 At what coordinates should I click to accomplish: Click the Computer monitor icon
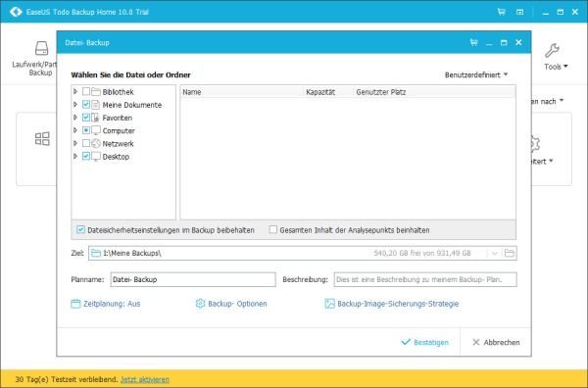[x=96, y=130]
